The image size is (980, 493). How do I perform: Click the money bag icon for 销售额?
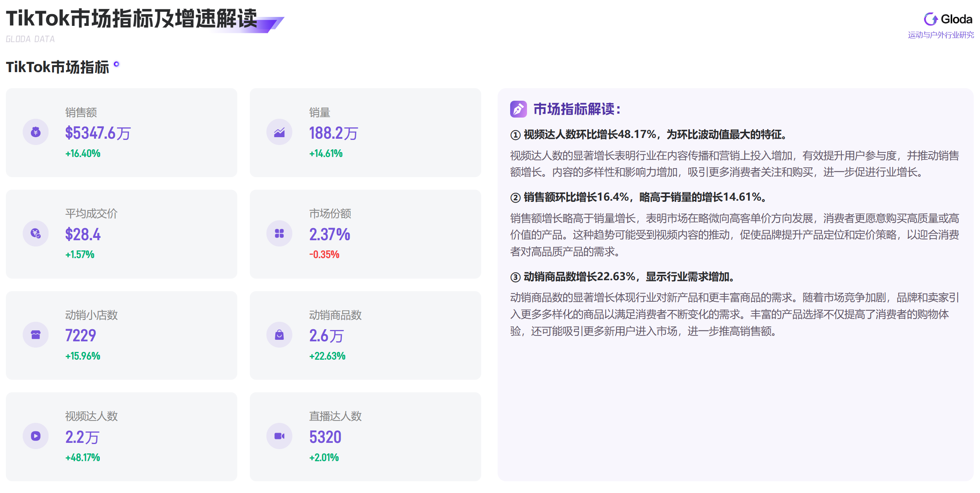click(x=36, y=132)
